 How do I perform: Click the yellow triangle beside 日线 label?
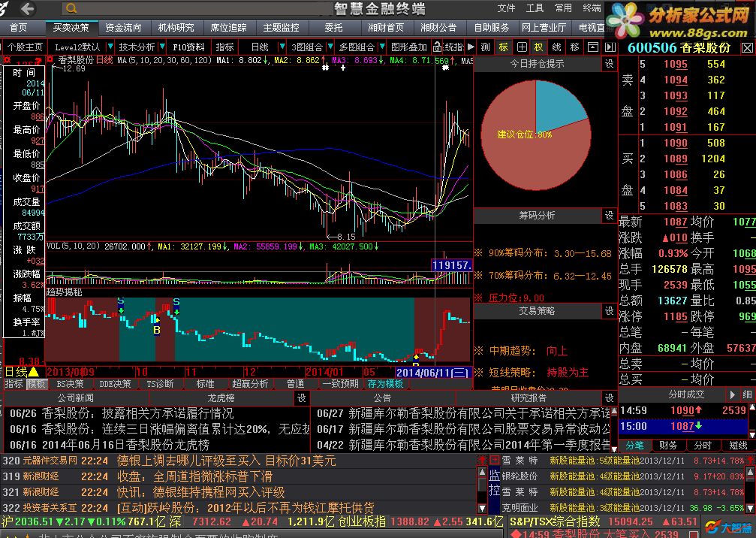34,371
